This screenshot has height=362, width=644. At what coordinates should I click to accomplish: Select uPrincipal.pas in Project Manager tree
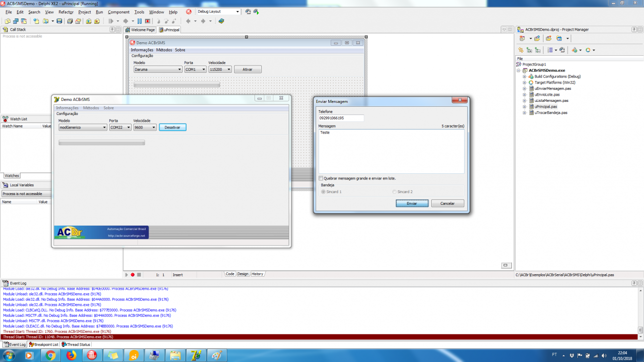click(545, 107)
